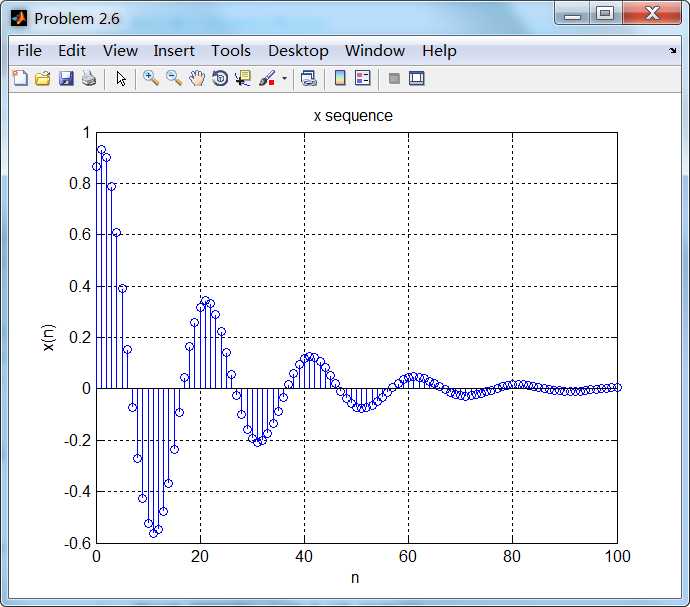
Task: Click the Show Plot Tools and Dock icon
Action: pos(416,78)
